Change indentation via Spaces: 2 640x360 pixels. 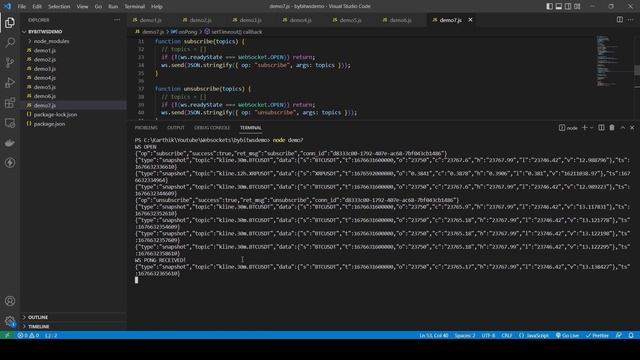pyautogui.click(x=465, y=336)
